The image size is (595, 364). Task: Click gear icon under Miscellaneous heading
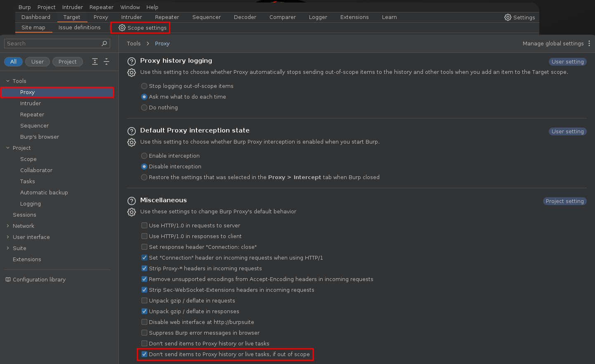pos(132,212)
